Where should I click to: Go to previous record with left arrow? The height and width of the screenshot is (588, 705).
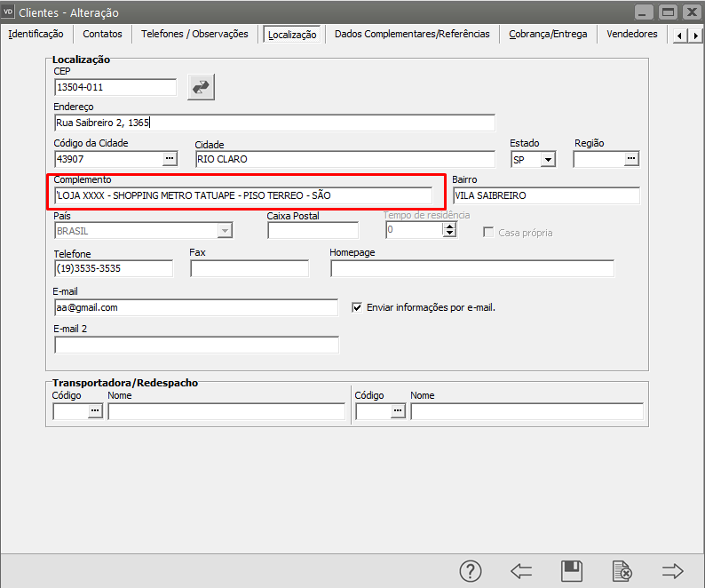(x=521, y=571)
